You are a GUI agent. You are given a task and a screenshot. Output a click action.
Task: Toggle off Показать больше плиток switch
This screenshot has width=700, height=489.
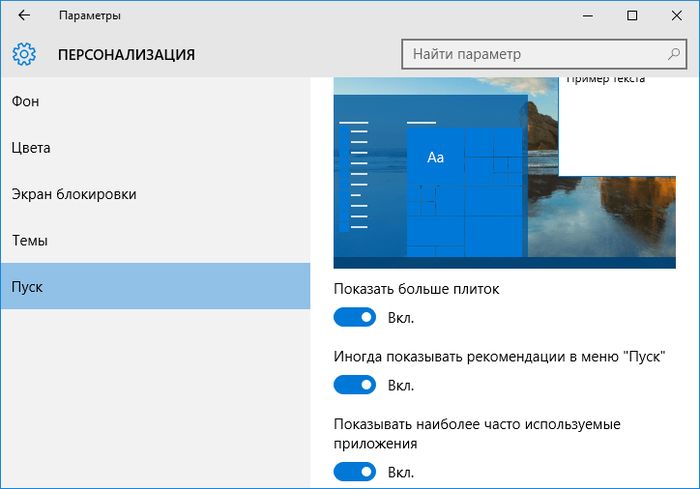coord(354,318)
